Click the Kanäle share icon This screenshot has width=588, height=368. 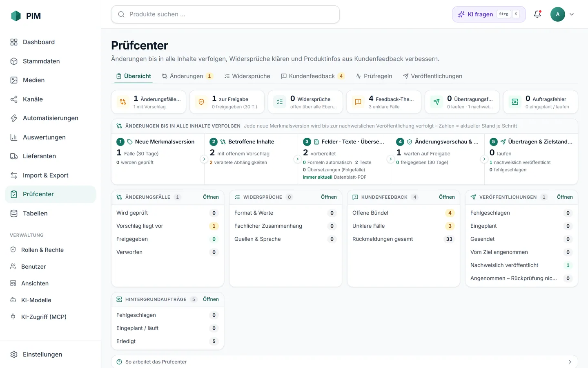pyautogui.click(x=14, y=99)
